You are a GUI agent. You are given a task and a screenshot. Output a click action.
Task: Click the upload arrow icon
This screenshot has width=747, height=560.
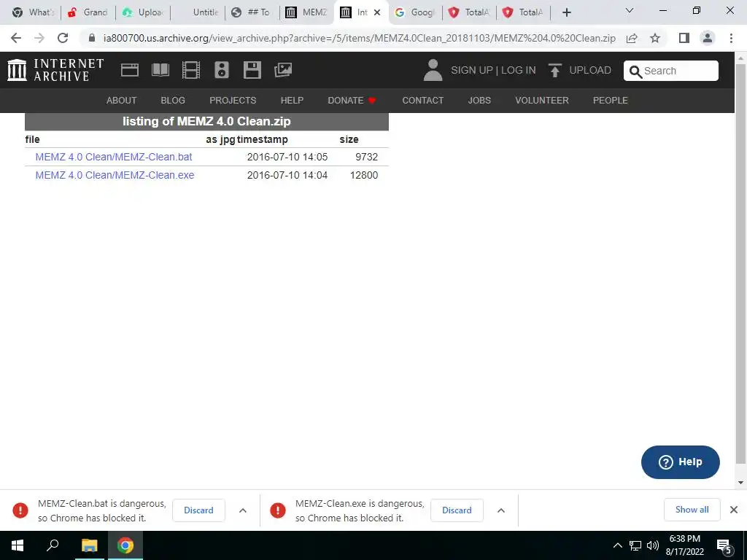click(x=554, y=70)
